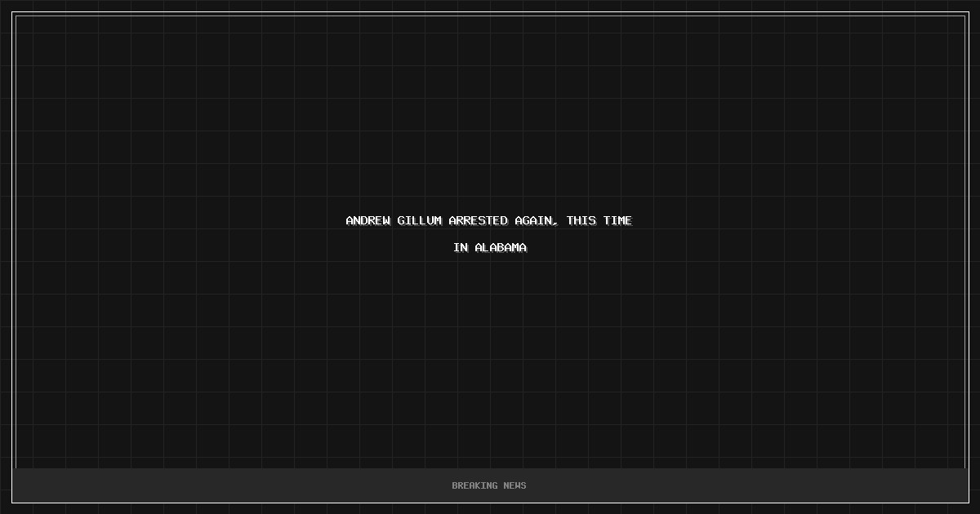Click the word THIS in headline

click(x=581, y=220)
